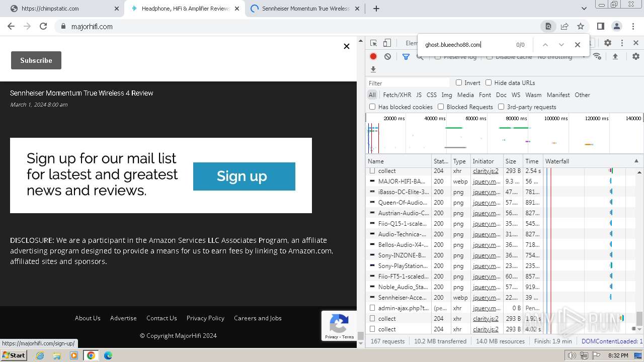Filter requests by Font type
Image resolution: width=644 pixels, height=362 pixels.
485,95
